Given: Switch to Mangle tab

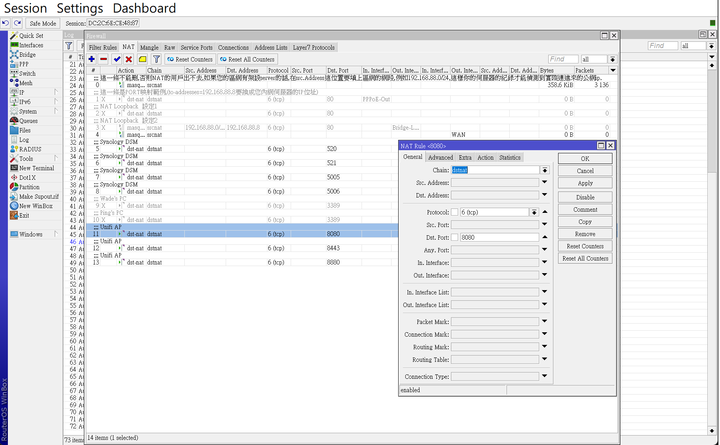Looking at the screenshot, I should (149, 47).
